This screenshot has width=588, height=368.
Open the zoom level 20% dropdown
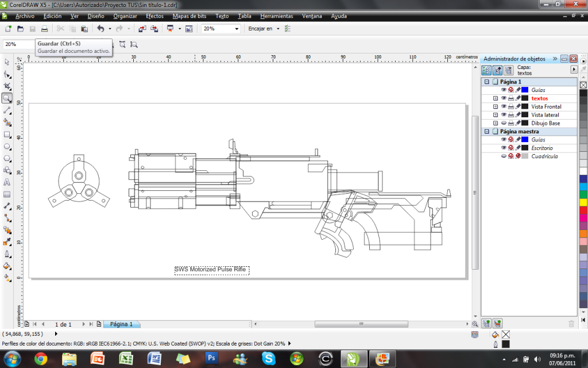point(237,29)
